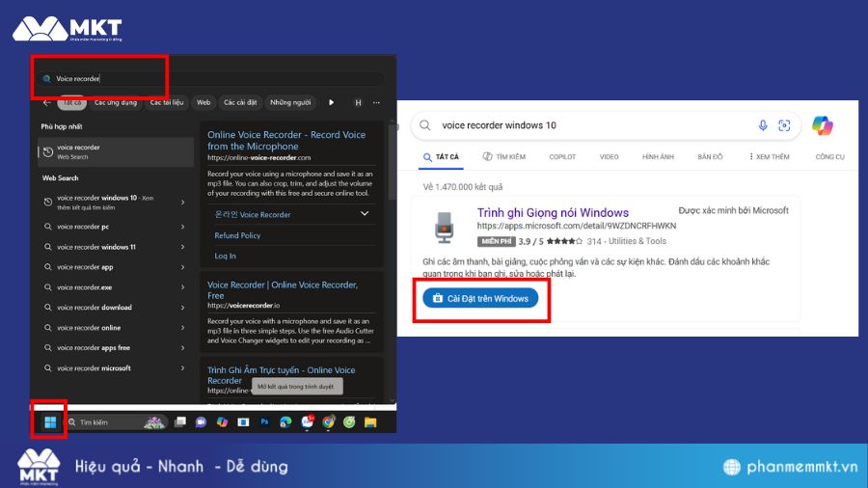
Task: Click Mở kết quả trong trình duyệt button
Action: (x=297, y=386)
